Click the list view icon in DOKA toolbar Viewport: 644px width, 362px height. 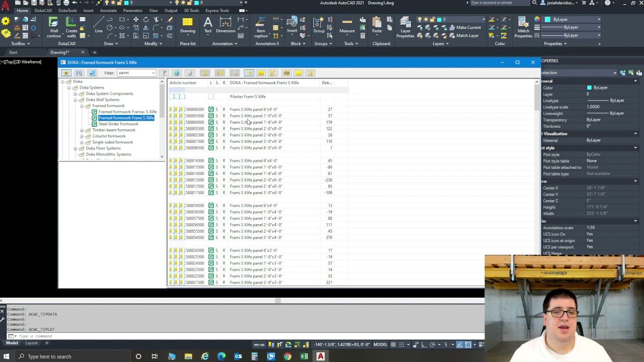tap(249, 73)
